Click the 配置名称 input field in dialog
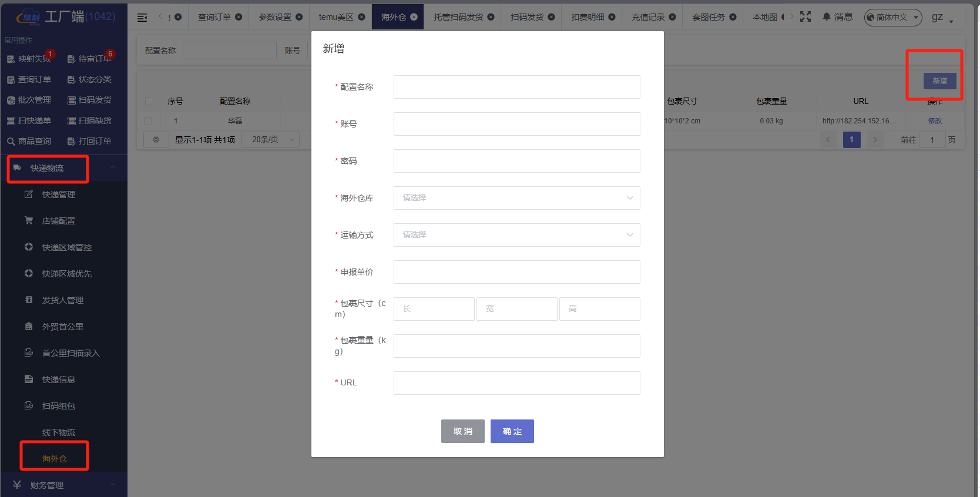This screenshot has height=497, width=980. click(x=516, y=87)
